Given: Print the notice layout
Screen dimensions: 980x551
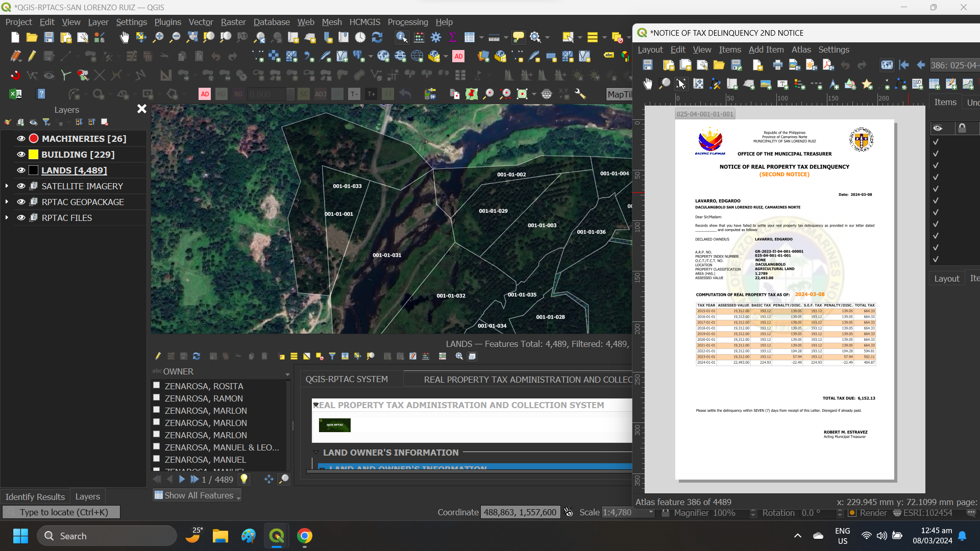Looking at the screenshot, I should pos(777,65).
